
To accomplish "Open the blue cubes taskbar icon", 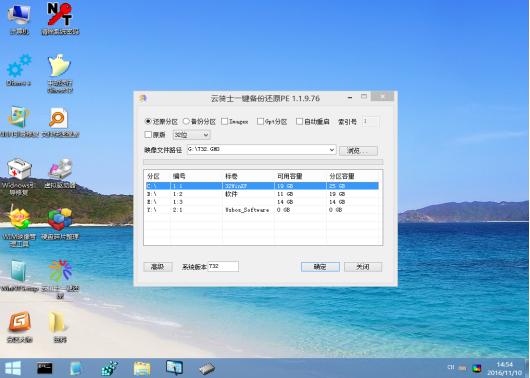I will pyautogui.click(x=110, y=368).
